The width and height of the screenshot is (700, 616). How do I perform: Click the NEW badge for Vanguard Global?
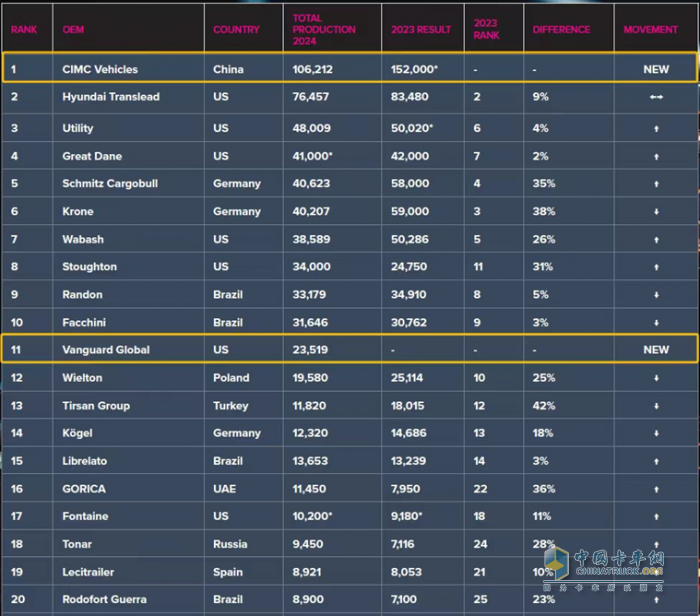coord(656,350)
